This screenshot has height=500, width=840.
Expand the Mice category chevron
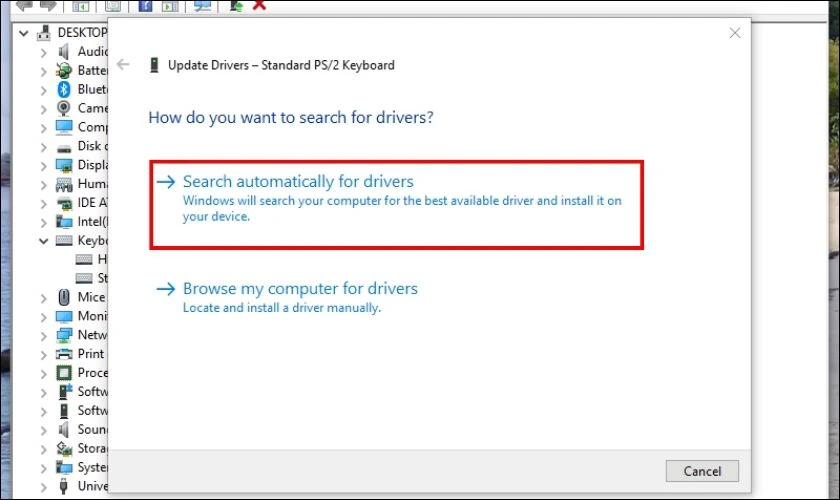(x=43, y=298)
